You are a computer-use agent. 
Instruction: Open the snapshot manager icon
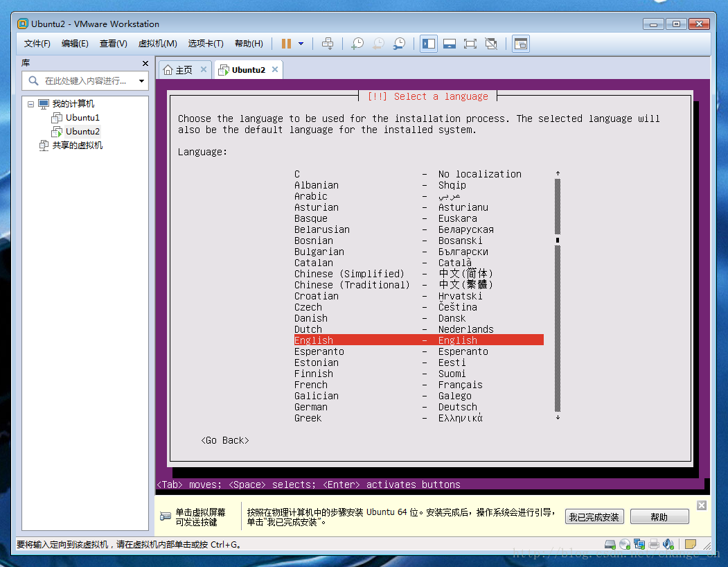coord(399,44)
